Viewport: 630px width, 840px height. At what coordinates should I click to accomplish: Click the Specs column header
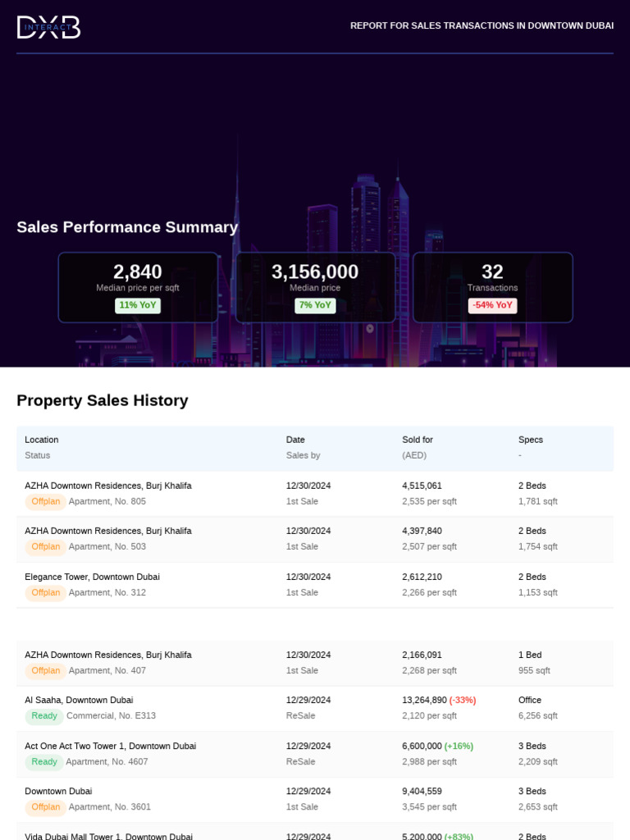pyautogui.click(x=531, y=440)
